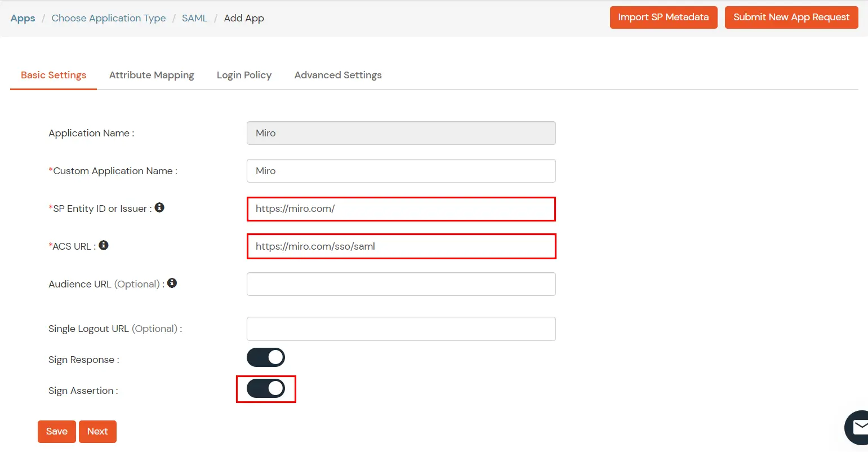
Task: Click the Import SP Metadata button
Action: point(664,17)
